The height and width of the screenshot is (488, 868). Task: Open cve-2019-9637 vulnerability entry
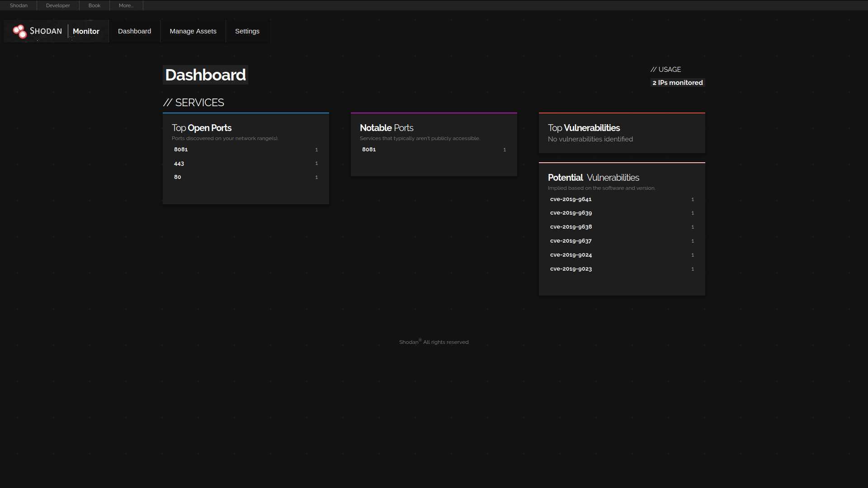[x=571, y=241]
